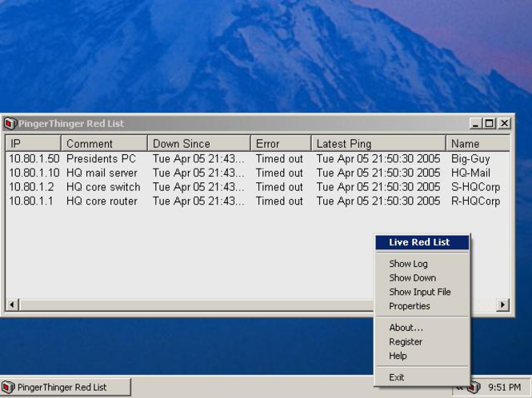Click the right arrow of the horizontal scrollbar
This screenshot has height=398, width=532.
tap(503, 304)
